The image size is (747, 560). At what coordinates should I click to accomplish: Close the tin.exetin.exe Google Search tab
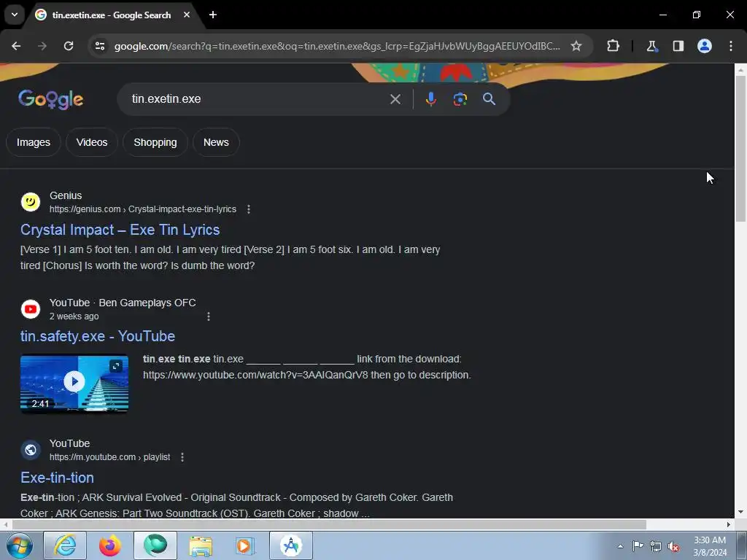coord(187,15)
